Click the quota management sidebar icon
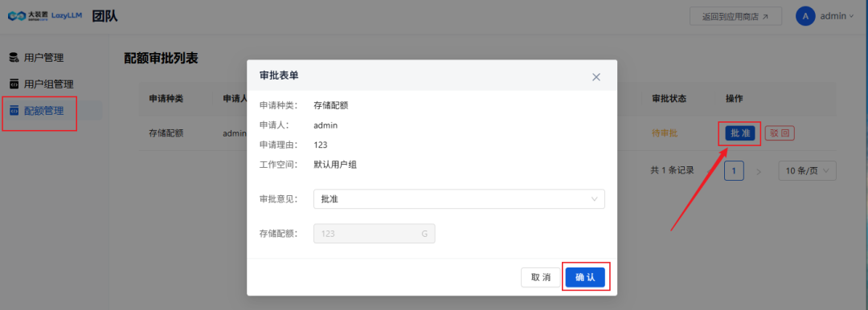This screenshot has height=310, width=868. coord(14,111)
